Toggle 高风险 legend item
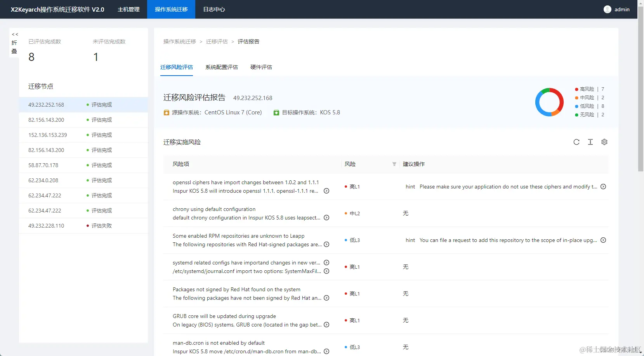Screen dimensions: 644x356 tap(590, 89)
